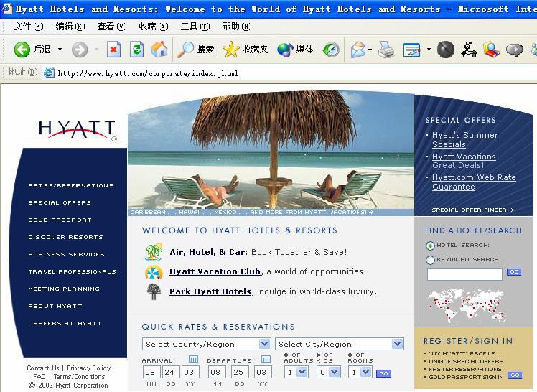
Task: Click the Rates/Reservations sidebar item
Action: pos(70,185)
